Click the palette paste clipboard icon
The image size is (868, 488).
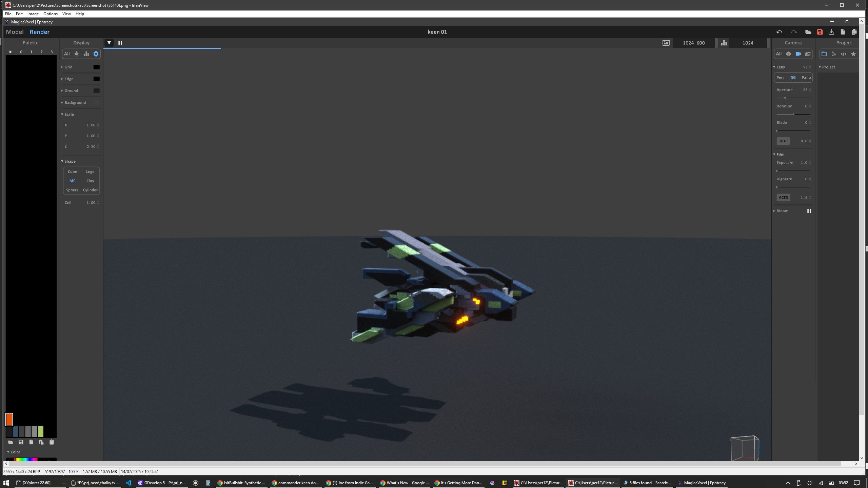click(x=52, y=442)
